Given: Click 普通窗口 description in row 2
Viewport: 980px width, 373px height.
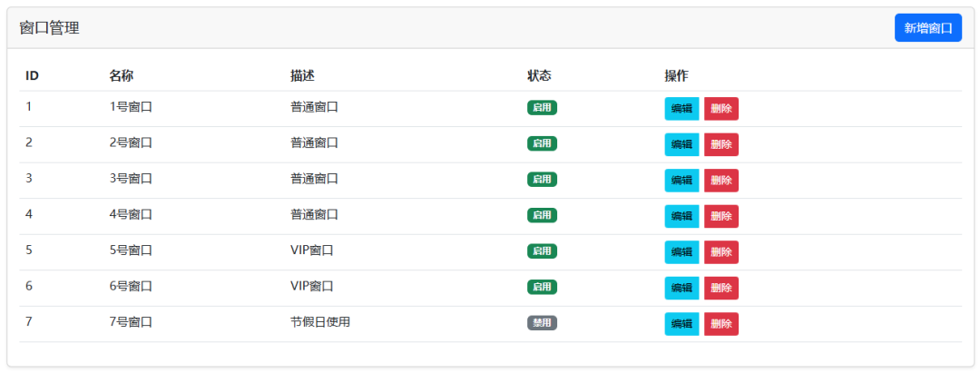Looking at the screenshot, I should point(314,142).
